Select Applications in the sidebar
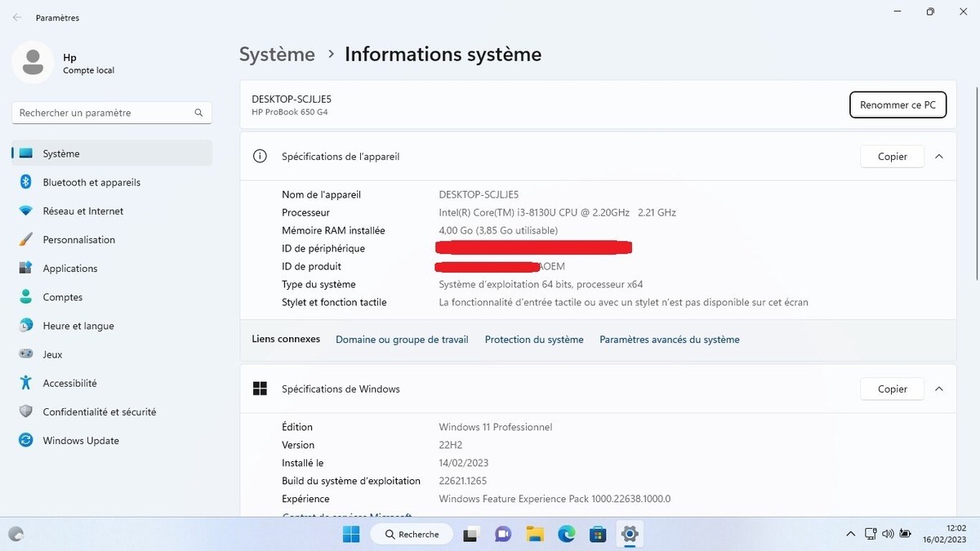 tap(112, 268)
